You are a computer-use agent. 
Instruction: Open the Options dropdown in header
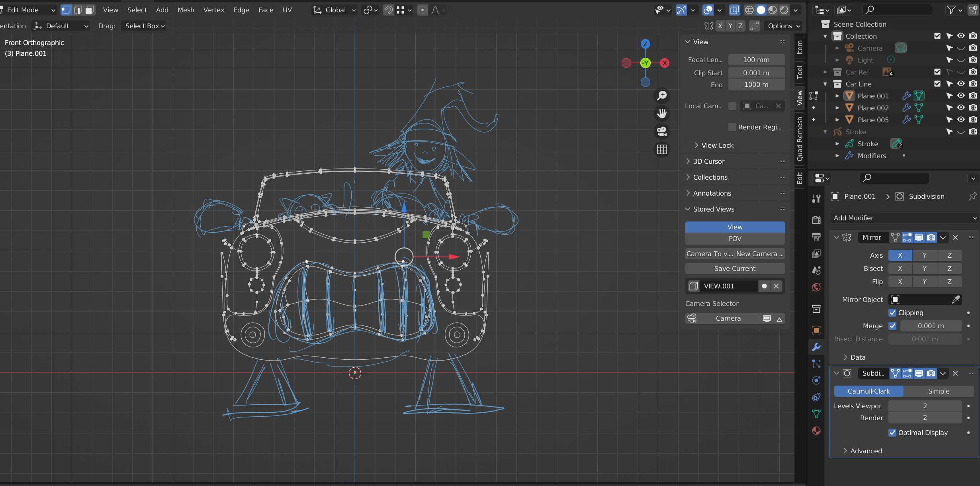[x=784, y=26]
